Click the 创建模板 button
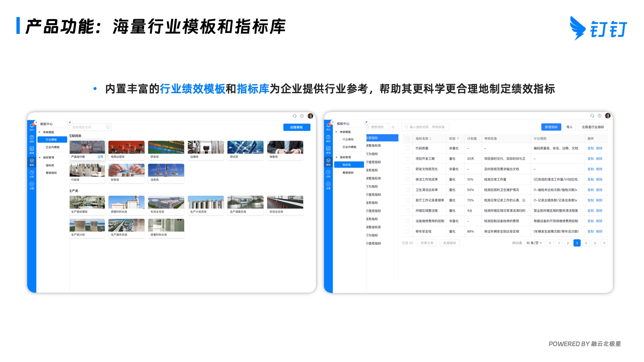644x362 pixels. [297, 127]
